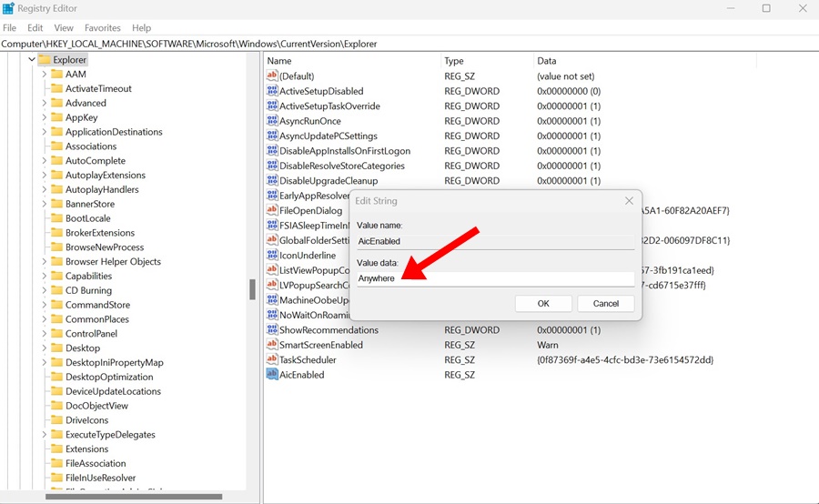Click the DisableUpgradeCleanup DWORD icon
The height and width of the screenshot is (504, 819).
click(272, 181)
